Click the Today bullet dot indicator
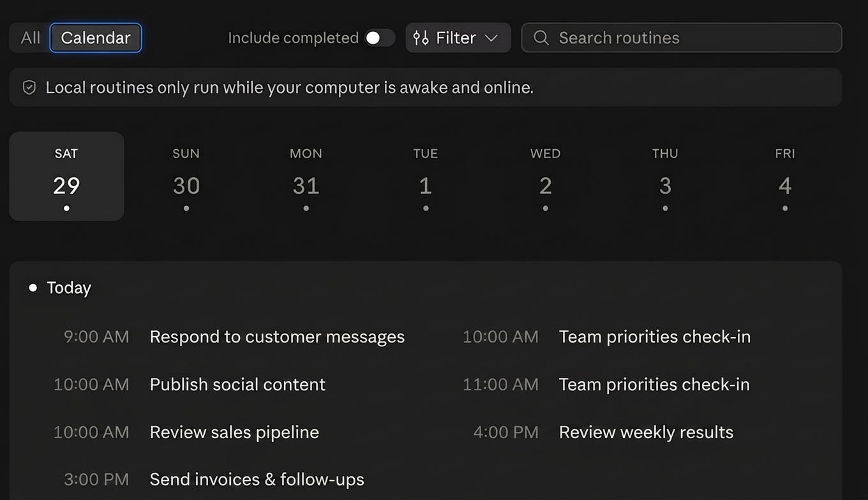The width and height of the screenshot is (868, 500). 33,288
